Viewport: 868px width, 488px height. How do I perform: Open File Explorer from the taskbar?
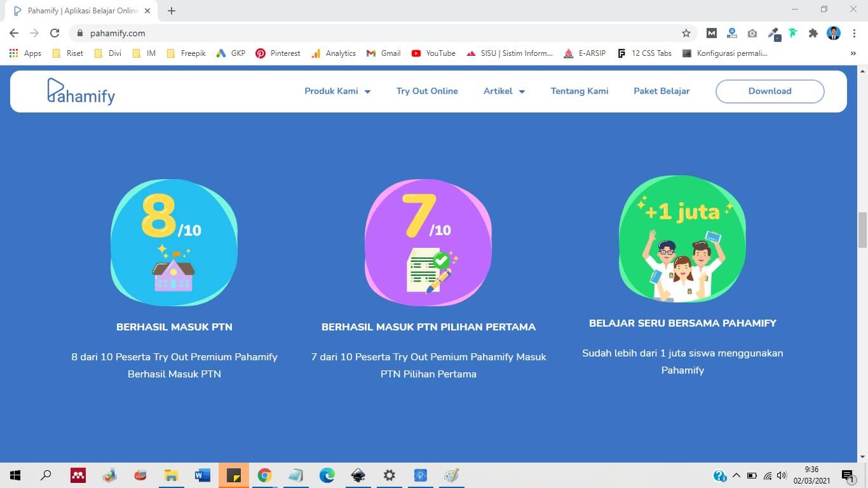172,475
